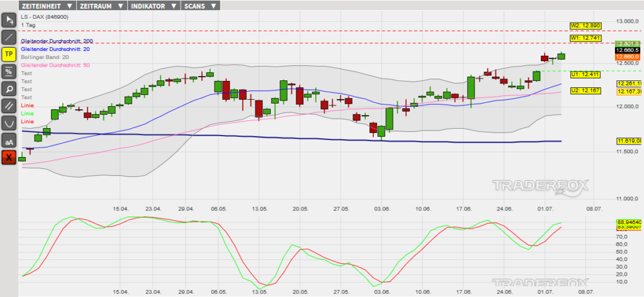This screenshot has width=644, height=297.
Task: Click the 17.06. date below stochastic panel
Action: (465, 292)
